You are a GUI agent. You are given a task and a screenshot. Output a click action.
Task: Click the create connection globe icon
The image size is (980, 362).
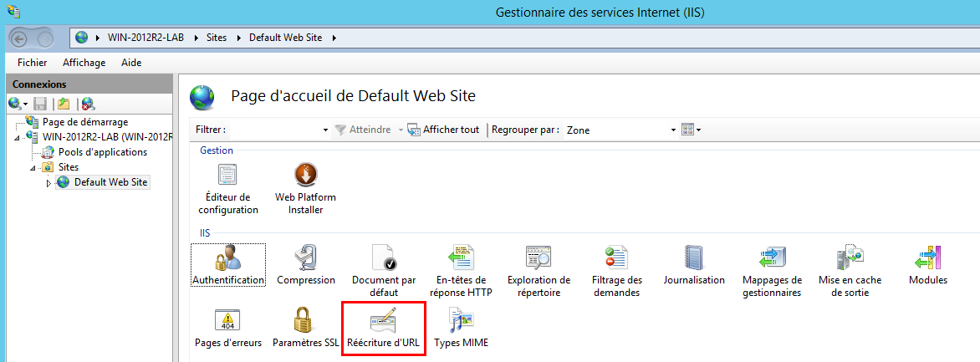pyautogui.click(x=15, y=104)
